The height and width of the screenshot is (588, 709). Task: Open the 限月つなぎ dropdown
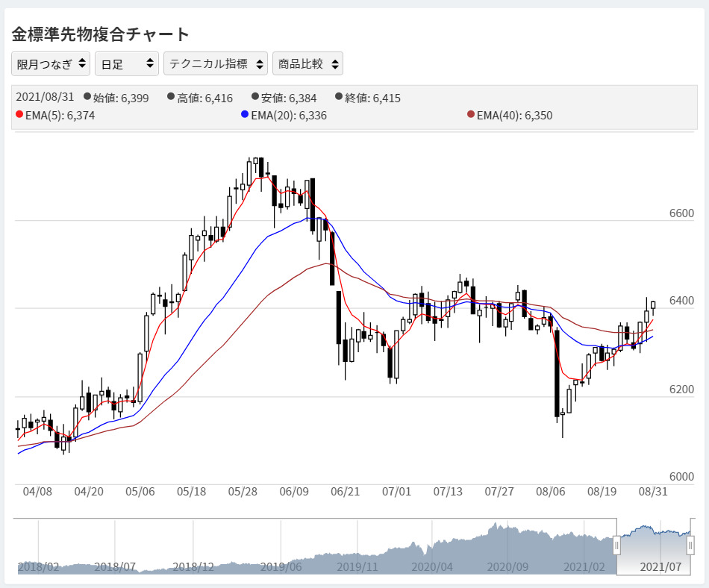(x=51, y=64)
